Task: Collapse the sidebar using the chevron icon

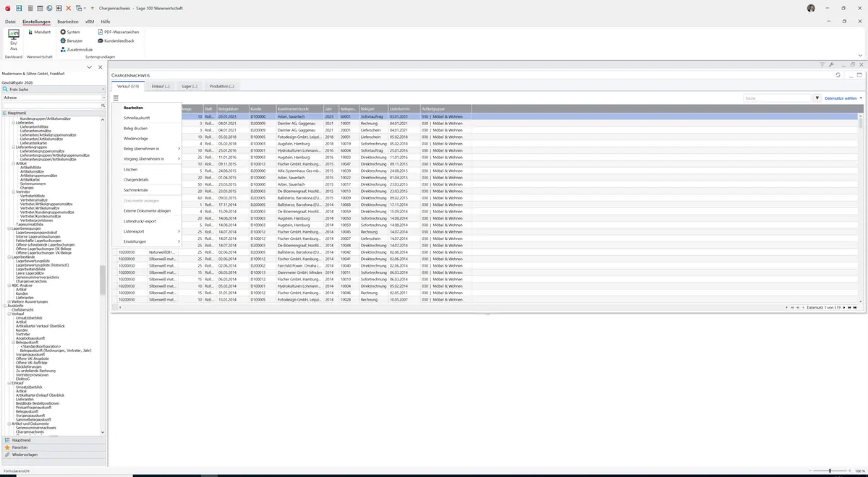Action: click(x=90, y=67)
